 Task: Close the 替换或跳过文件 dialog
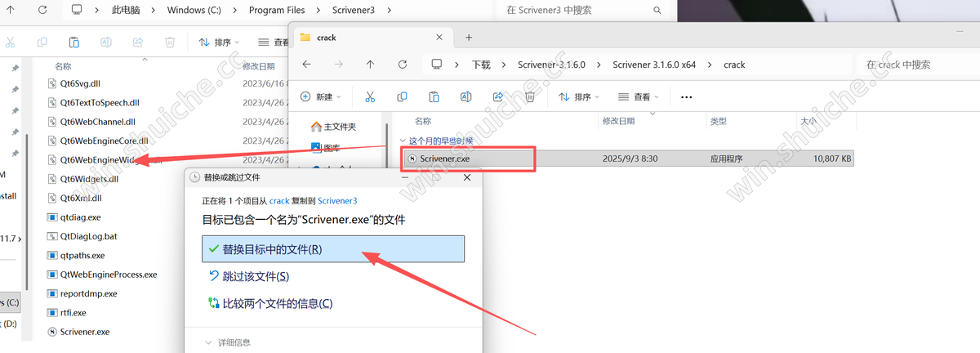(466, 176)
